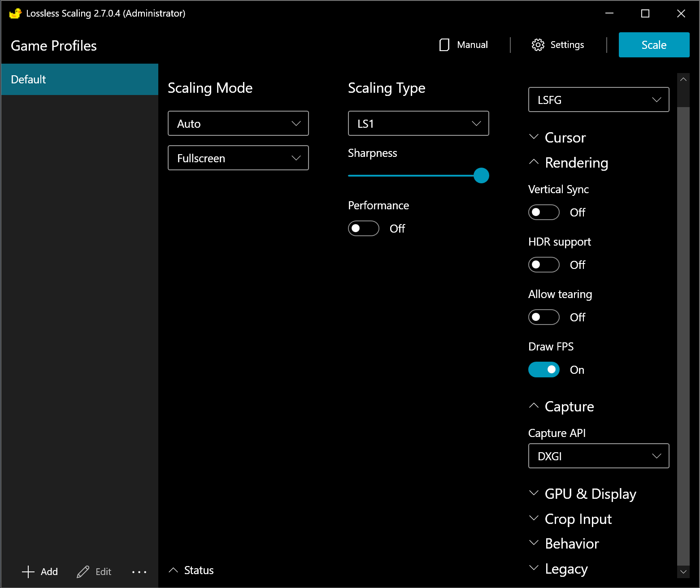Image resolution: width=700 pixels, height=588 pixels.
Task: Open the DXGI Capture API dropdown
Action: [599, 456]
